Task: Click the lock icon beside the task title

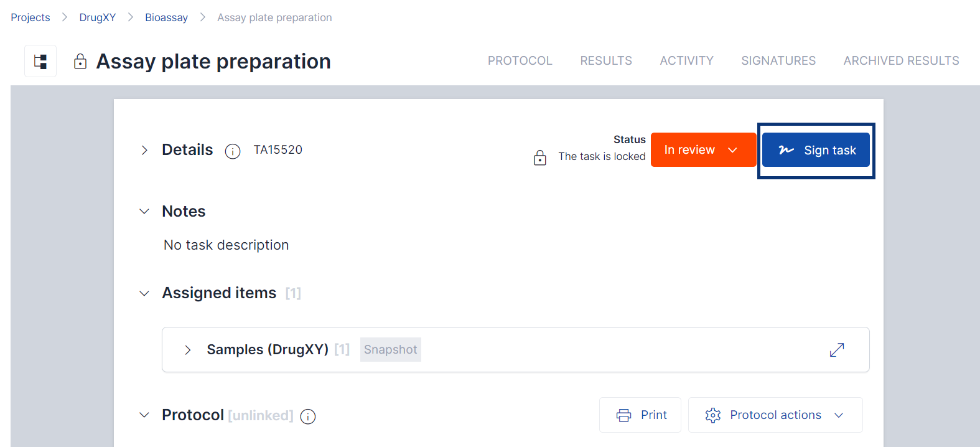Action: click(80, 61)
